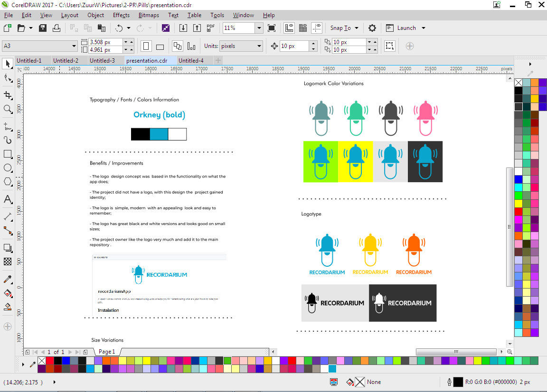The image size is (547, 392).
Task: Select the Polygon tool
Action: point(8,182)
